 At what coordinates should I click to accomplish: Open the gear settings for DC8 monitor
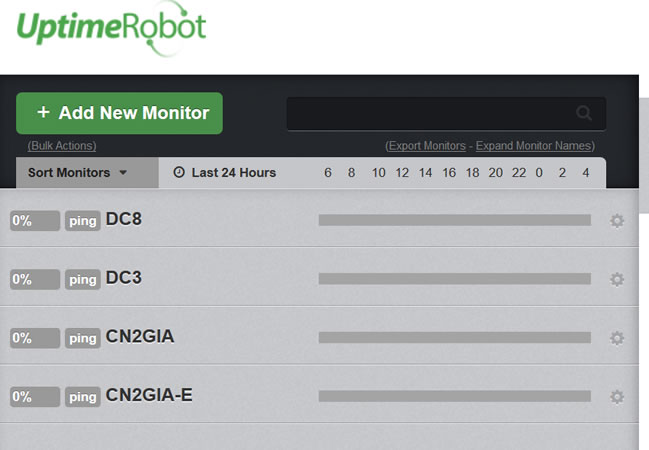pos(616,221)
